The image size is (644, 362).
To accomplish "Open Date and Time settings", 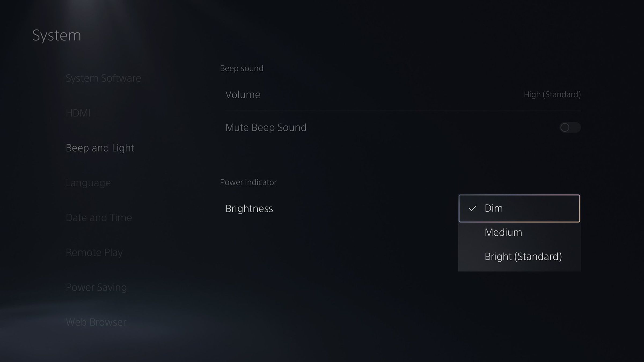I will point(99,217).
